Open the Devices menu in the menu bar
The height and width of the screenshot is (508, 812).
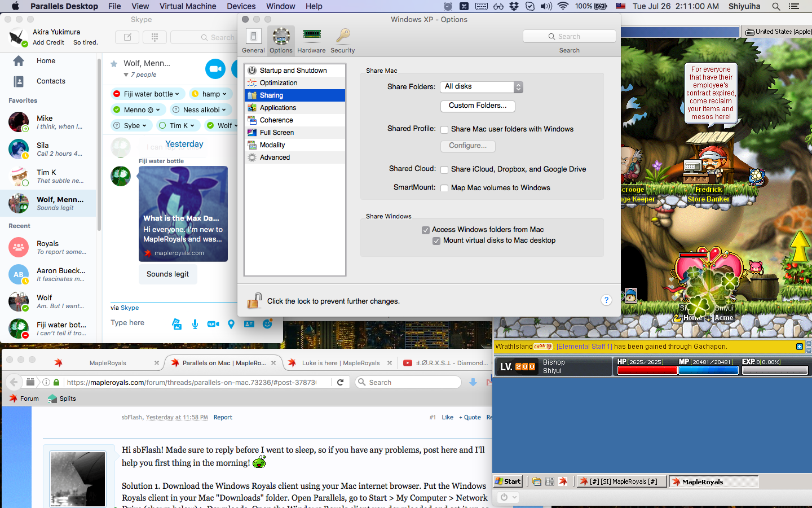coord(241,6)
